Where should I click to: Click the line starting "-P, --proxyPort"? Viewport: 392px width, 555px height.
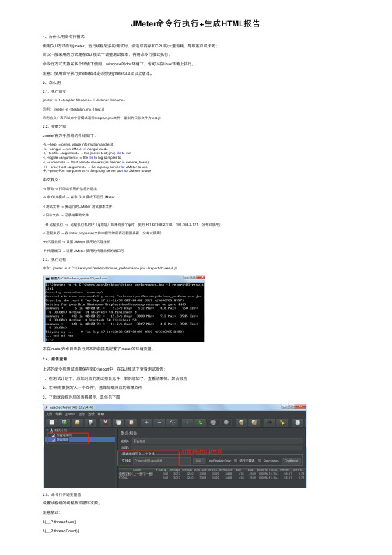[x=96, y=171]
